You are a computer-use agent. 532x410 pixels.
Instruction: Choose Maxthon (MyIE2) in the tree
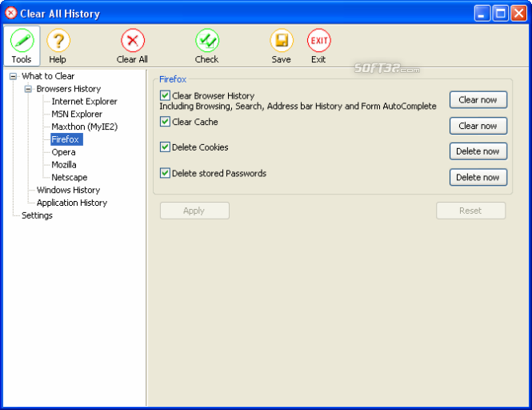click(x=85, y=127)
